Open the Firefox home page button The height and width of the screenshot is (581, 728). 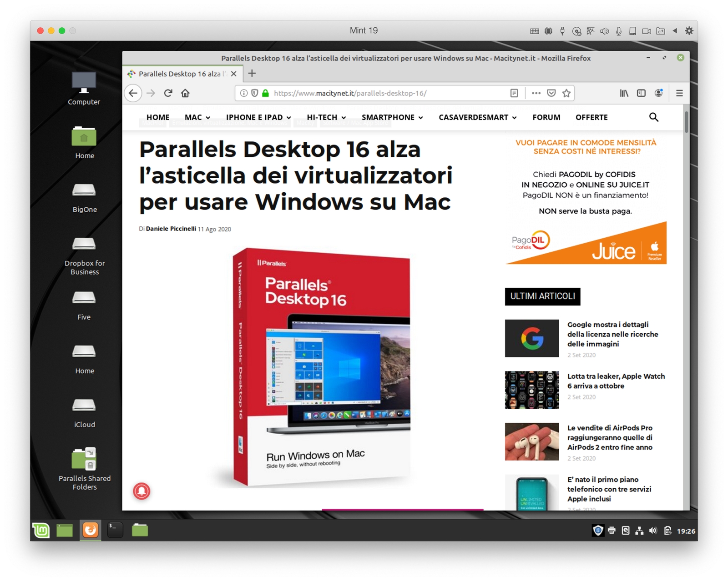pyautogui.click(x=185, y=93)
